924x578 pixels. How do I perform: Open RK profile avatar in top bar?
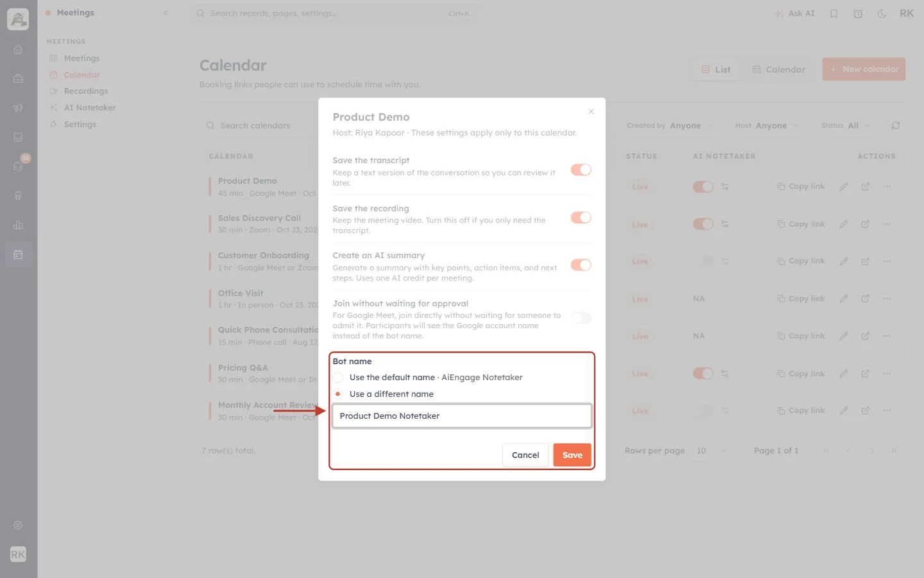(x=907, y=13)
